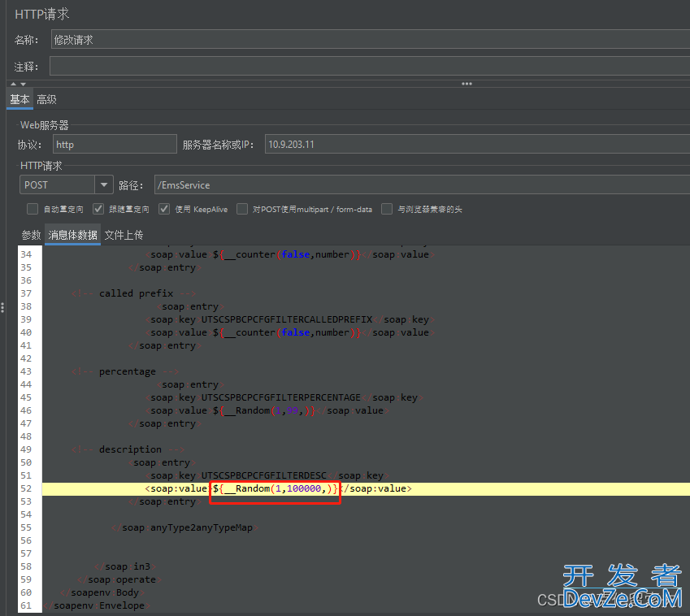The width and height of the screenshot is (690, 616).
Task: Click the 'percentage' comment on line 43
Action: pyautogui.click(x=125, y=371)
